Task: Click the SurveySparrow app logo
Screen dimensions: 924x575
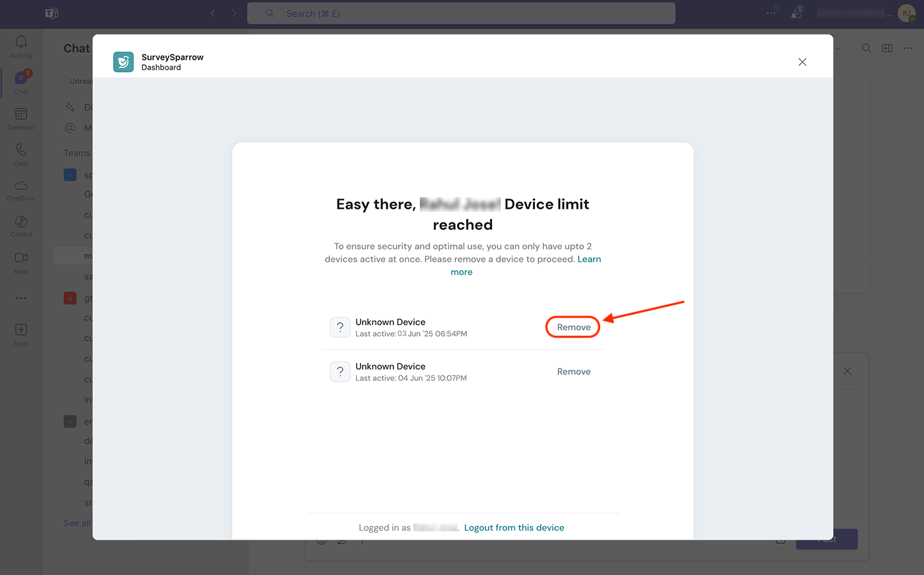Action: coord(123,62)
